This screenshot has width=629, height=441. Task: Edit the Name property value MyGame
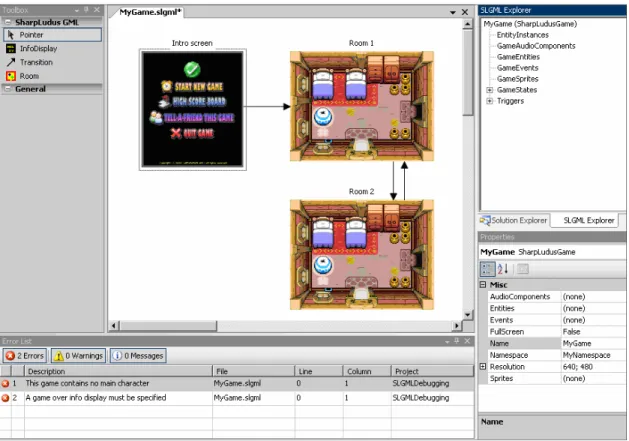pyautogui.click(x=593, y=343)
